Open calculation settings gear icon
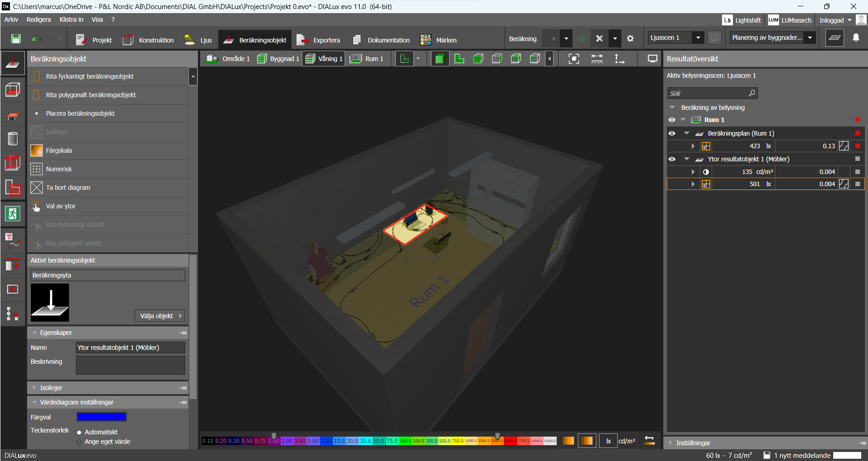This screenshot has width=868, height=461. tap(630, 39)
